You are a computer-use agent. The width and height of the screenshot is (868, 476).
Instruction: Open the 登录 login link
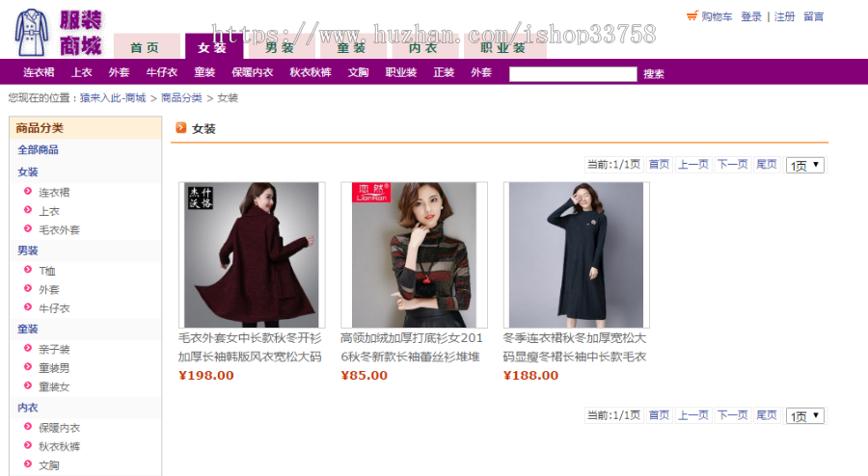tap(751, 16)
